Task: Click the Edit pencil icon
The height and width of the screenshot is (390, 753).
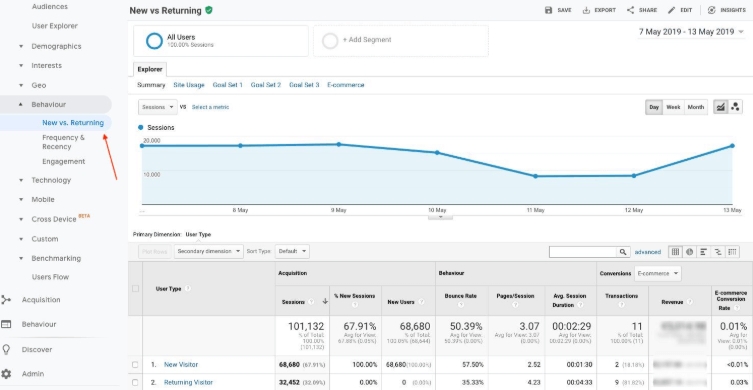Action: (671, 10)
